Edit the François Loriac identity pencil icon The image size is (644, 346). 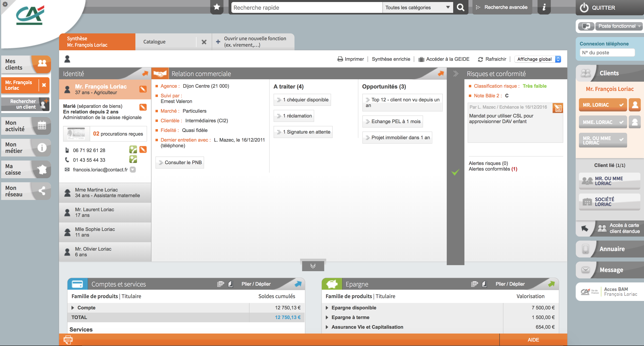pos(143,89)
